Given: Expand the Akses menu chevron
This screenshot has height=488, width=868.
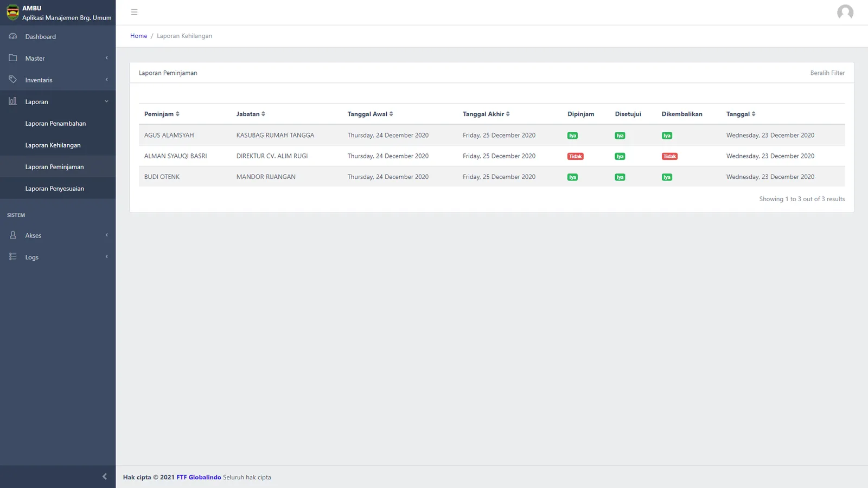Looking at the screenshot, I should 107,235.
